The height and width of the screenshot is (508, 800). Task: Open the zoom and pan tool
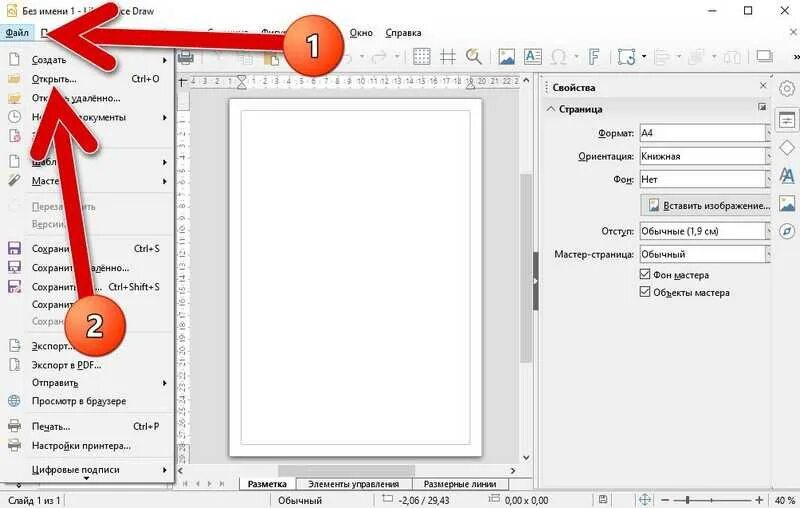pos(473,56)
